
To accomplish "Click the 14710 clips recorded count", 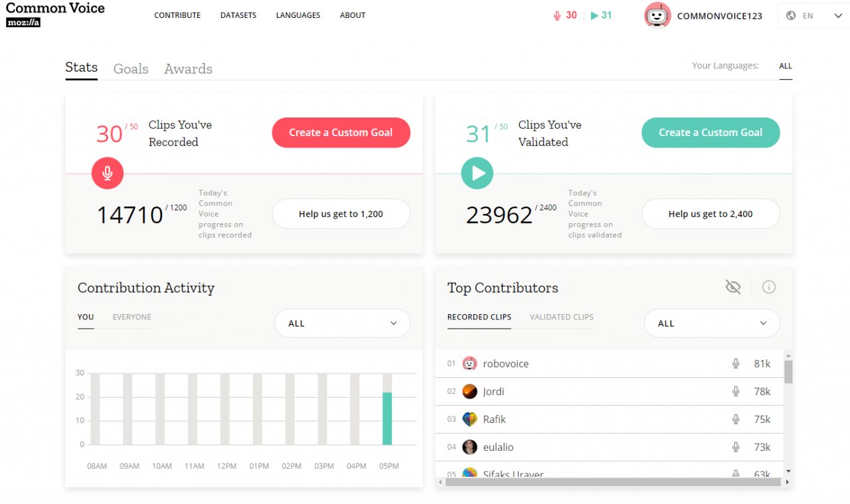I will pyautogui.click(x=130, y=215).
